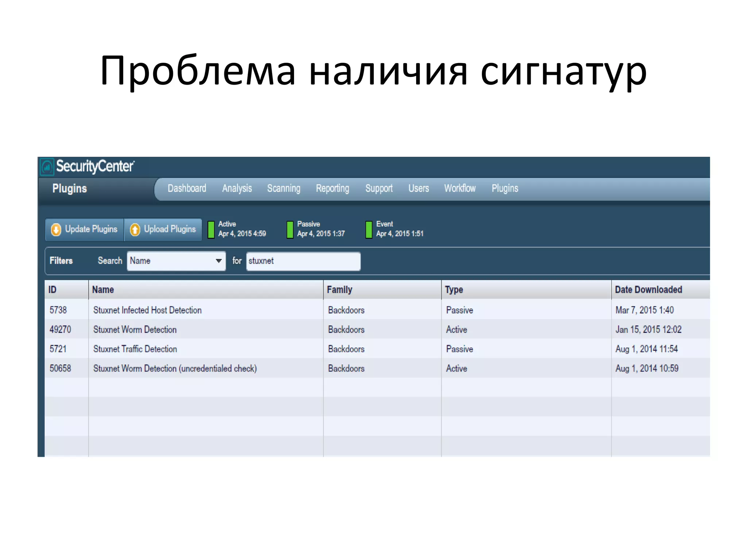
Task: Open the Users menu
Action: click(x=419, y=188)
